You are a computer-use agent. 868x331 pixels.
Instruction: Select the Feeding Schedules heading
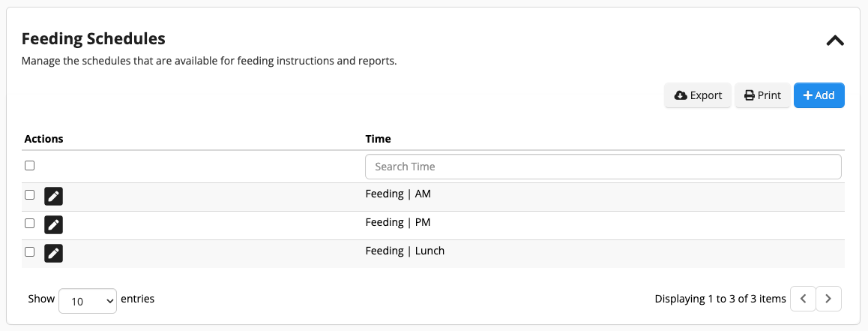click(x=94, y=39)
